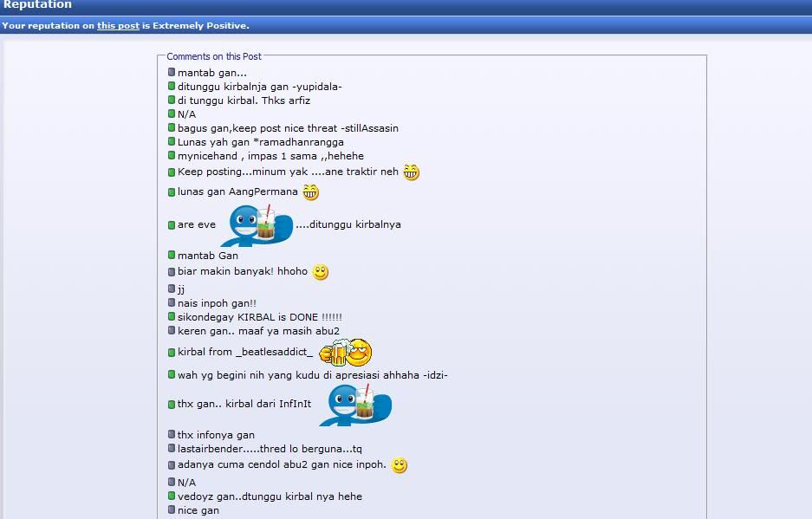This screenshot has width=812, height=519.
Task: Select comment 'nais inpoh gan!!'
Action: [217, 303]
